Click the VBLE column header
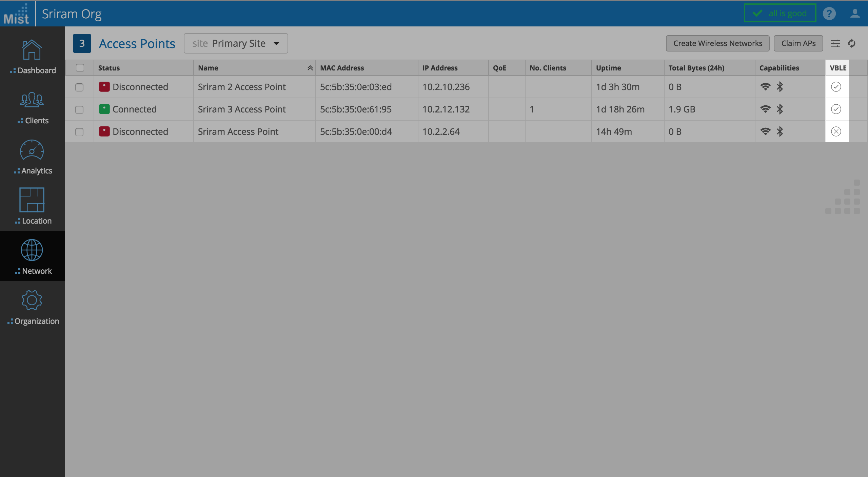 coord(838,68)
